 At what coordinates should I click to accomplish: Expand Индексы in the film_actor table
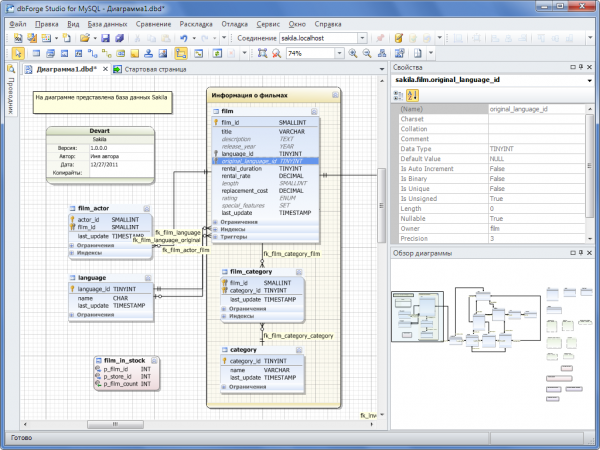click(x=72, y=253)
